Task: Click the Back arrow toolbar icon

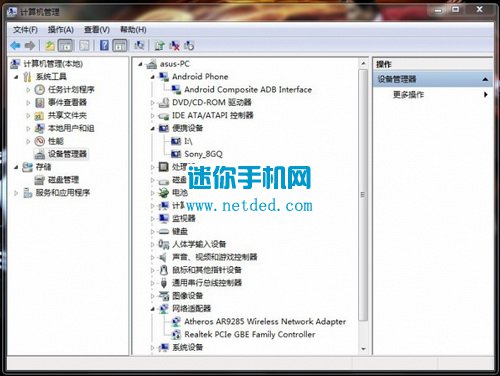Action: [x=15, y=45]
